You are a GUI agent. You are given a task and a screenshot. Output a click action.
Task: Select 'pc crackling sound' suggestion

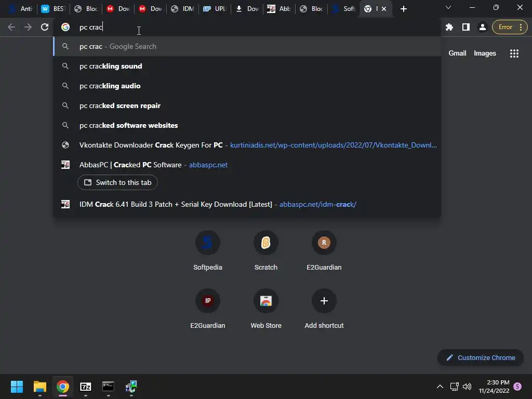pyautogui.click(x=247, y=66)
